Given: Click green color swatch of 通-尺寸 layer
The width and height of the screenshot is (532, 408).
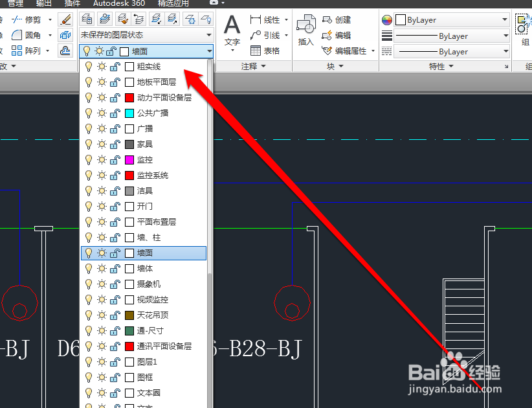Looking at the screenshot, I should coord(129,331).
